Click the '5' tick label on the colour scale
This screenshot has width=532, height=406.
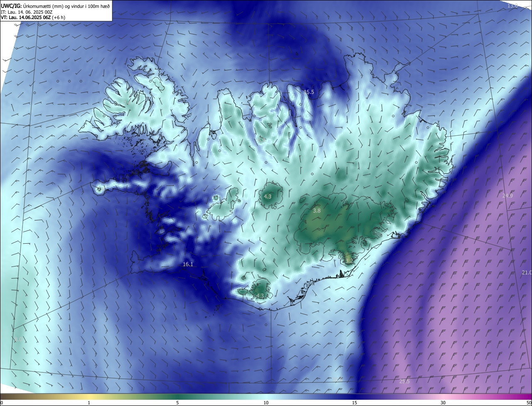[x=177, y=403]
